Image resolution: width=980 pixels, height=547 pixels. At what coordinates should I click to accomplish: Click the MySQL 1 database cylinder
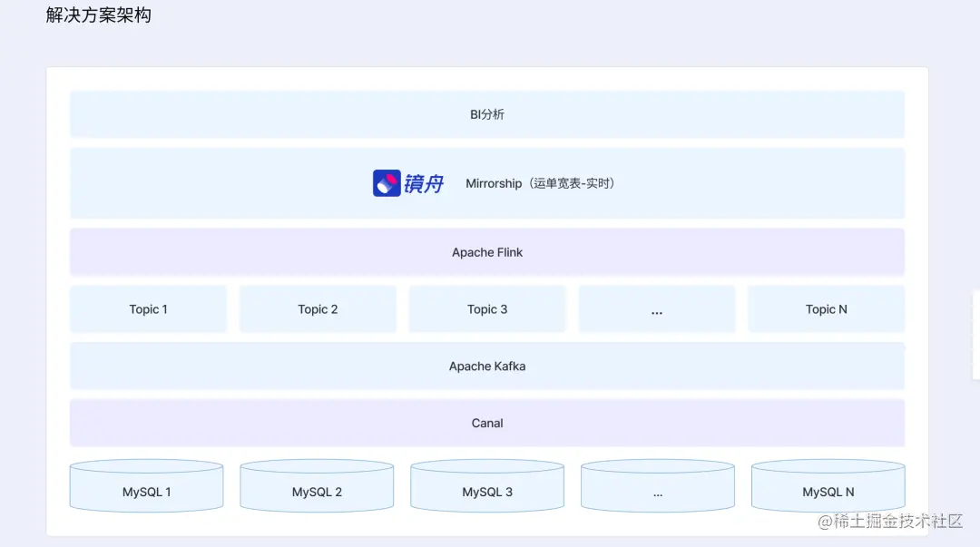(x=146, y=485)
